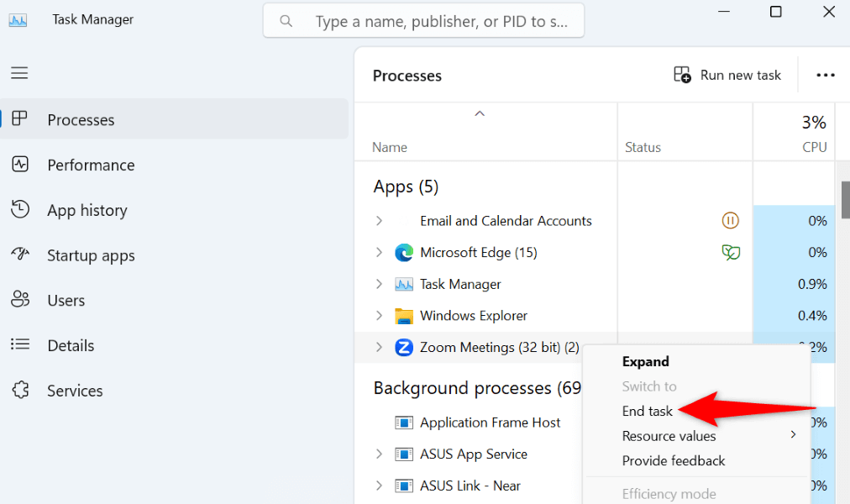Viewport: 850px width, 504px height.
Task: Click the process search input field
Action: tap(440, 21)
